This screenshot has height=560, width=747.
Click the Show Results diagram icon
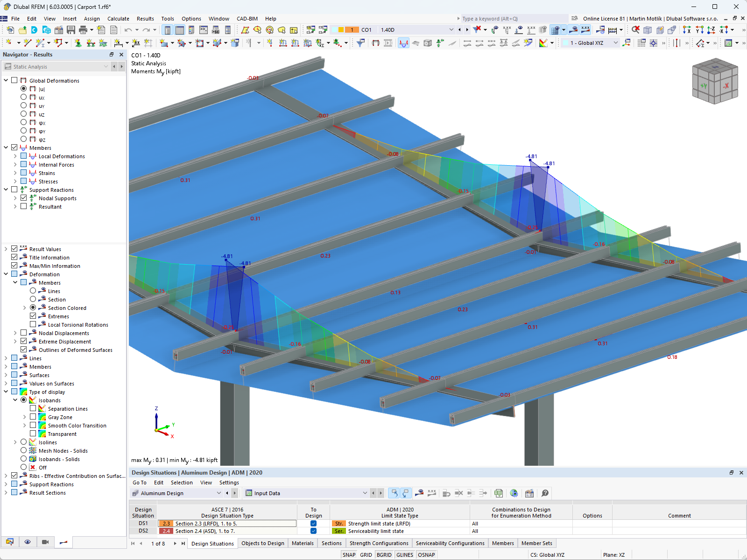click(x=403, y=42)
